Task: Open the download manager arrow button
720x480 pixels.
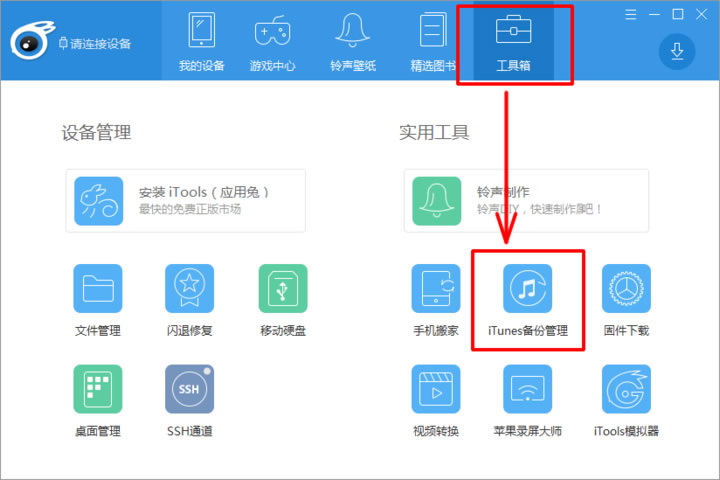Action: [x=677, y=51]
